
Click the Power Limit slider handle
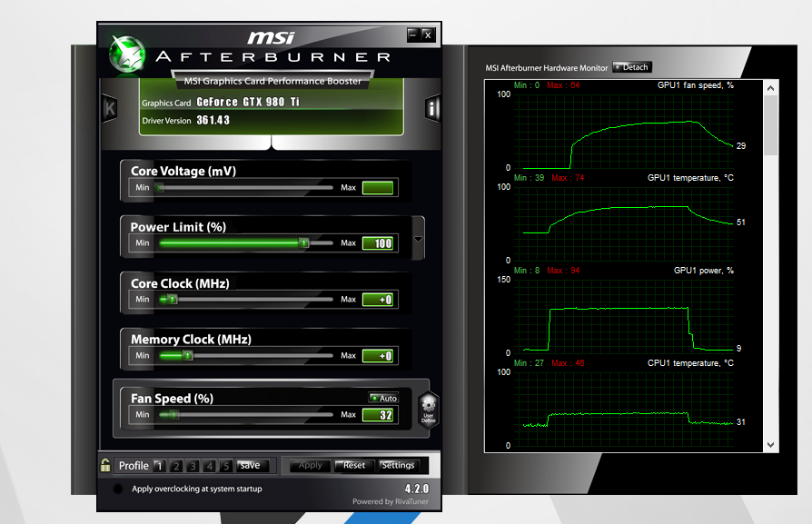coord(304,242)
